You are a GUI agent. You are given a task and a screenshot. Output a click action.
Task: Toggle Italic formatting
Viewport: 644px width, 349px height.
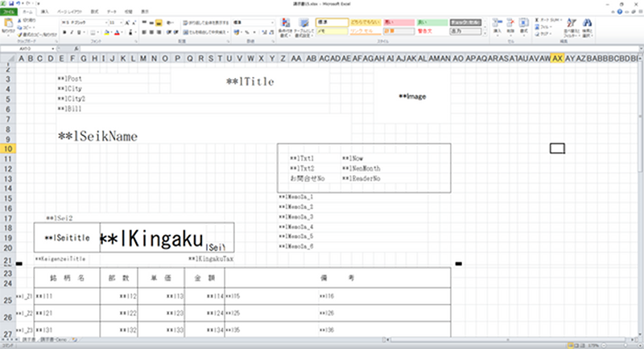click(x=72, y=32)
